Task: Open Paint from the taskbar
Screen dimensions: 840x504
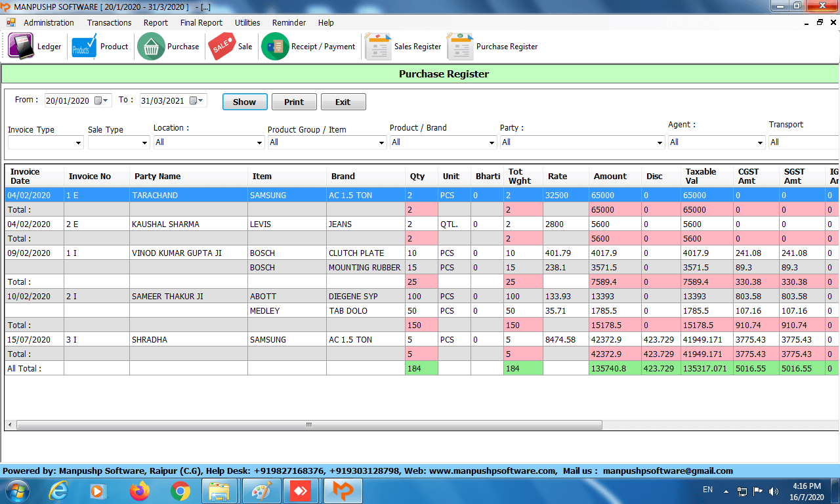Action: coord(261,490)
